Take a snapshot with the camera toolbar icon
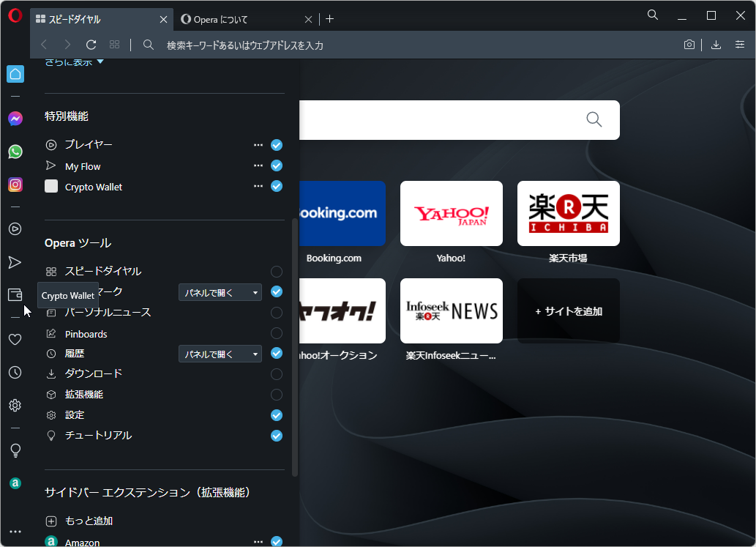The height and width of the screenshot is (547, 756). pos(689,45)
